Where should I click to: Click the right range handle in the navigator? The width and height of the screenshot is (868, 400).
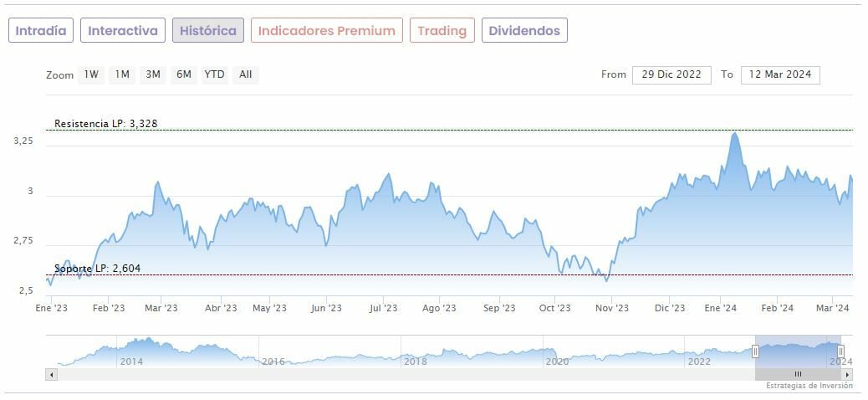coord(840,351)
